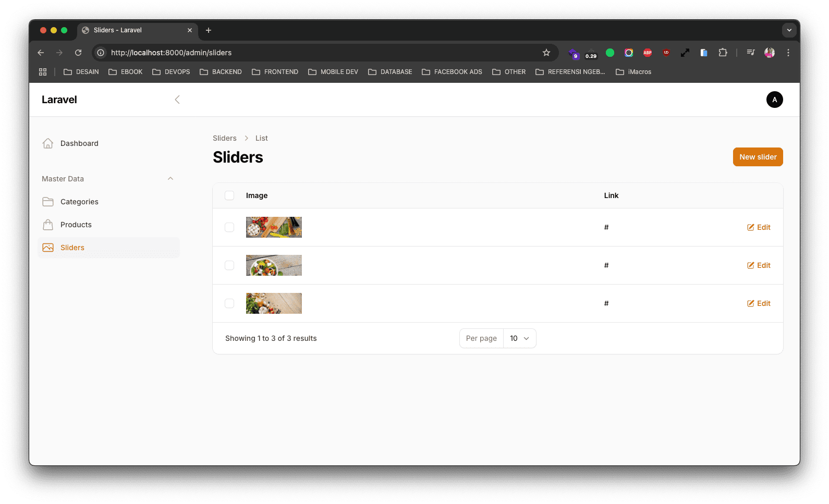The width and height of the screenshot is (829, 504).
Task: Select the third slider row checkbox
Action: [229, 303]
